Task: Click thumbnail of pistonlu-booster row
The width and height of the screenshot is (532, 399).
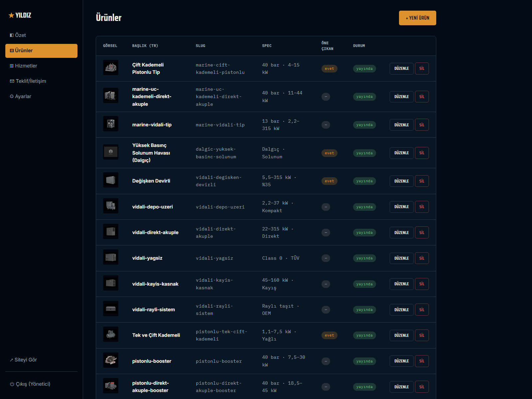Action: tap(111, 360)
